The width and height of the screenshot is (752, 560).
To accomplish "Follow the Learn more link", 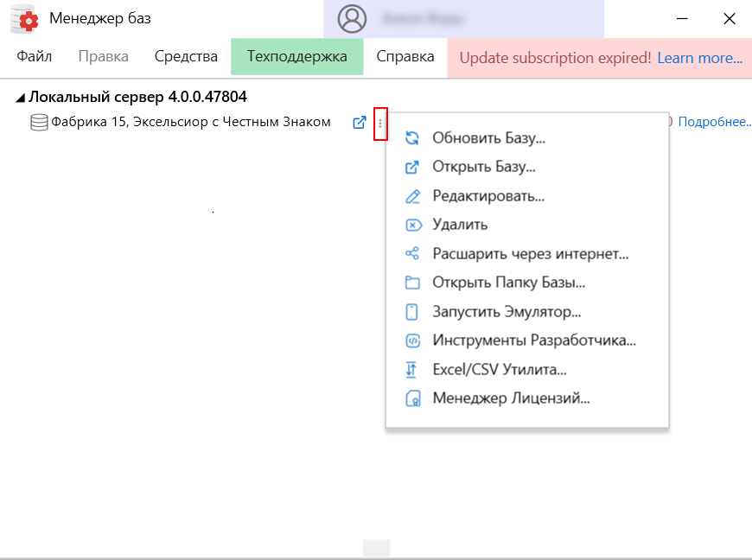I will click(699, 58).
